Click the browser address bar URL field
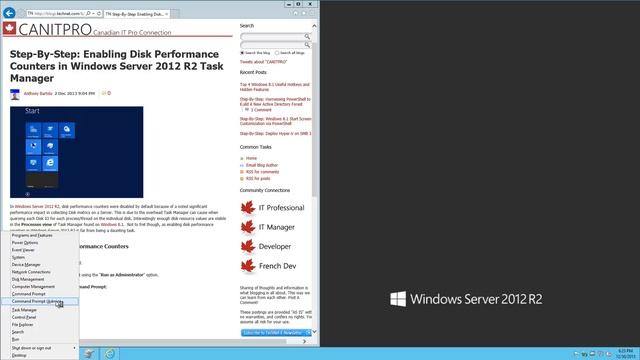Screen dimensions: 640x360 pos(56,13)
